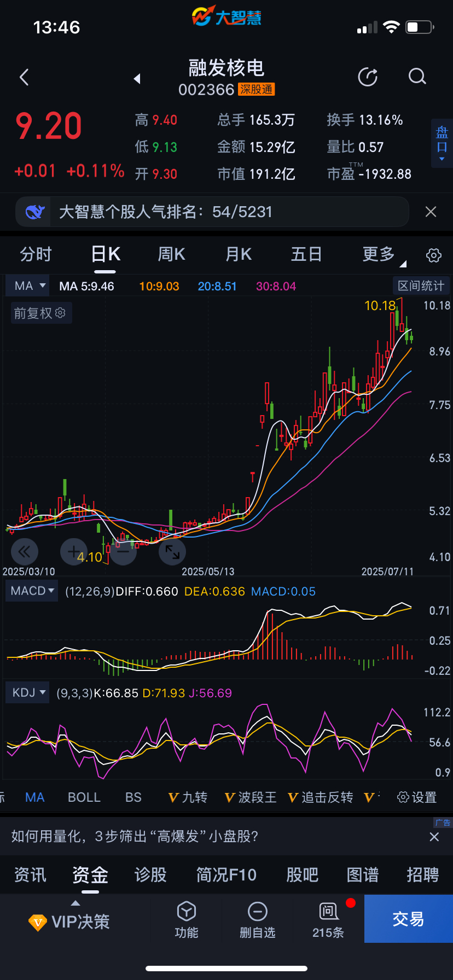
Task: Open the 简况F10 tab
Action: click(x=226, y=875)
